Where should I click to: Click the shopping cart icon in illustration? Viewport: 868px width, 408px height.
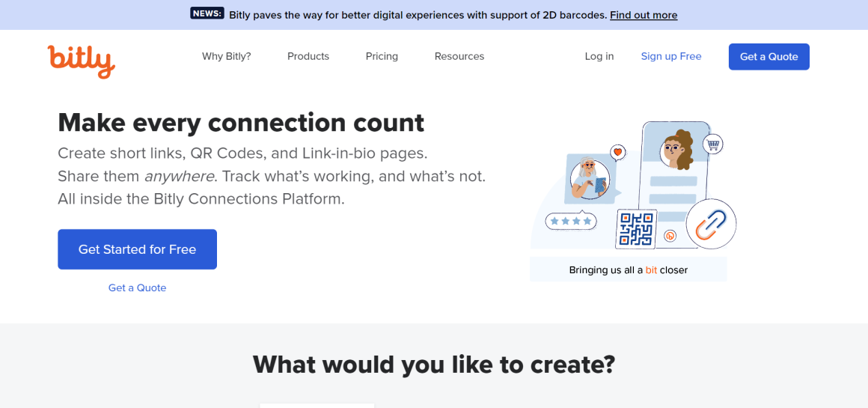pos(714,144)
